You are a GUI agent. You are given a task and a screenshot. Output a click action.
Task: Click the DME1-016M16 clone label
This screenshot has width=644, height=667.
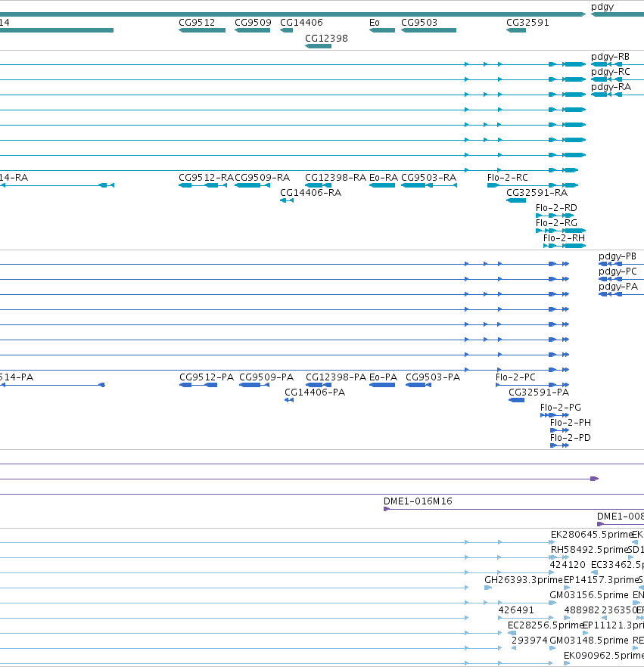(x=418, y=501)
